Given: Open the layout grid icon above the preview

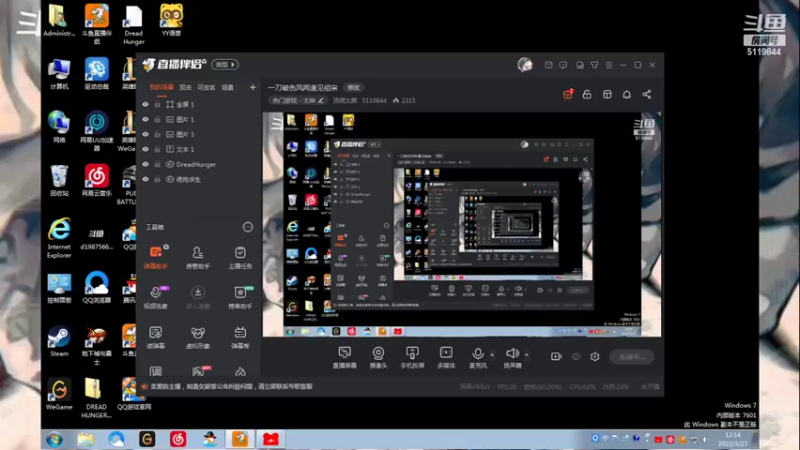Looking at the screenshot, I should click(x=607, y=94).
